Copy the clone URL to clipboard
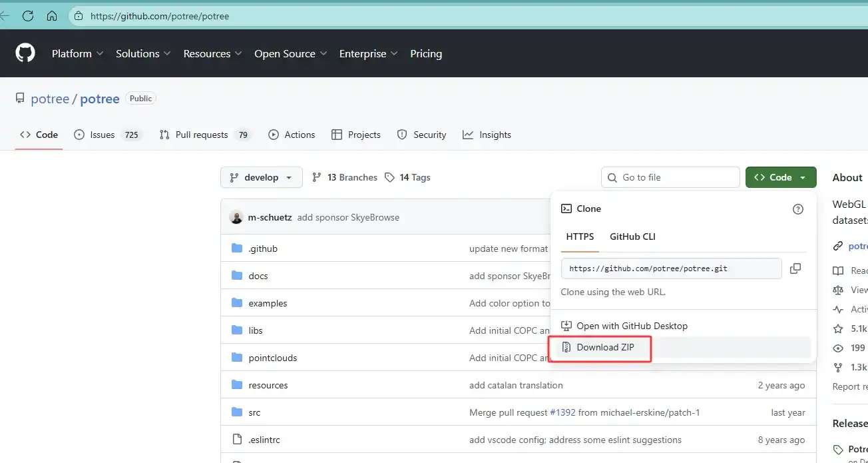 point(795,268)
